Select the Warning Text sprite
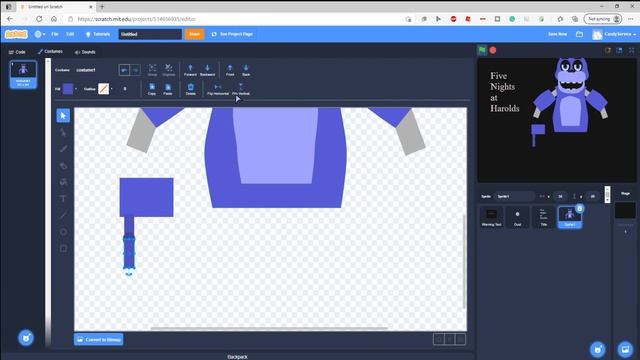This screenshot has width=640, height=360. [491, 217]
